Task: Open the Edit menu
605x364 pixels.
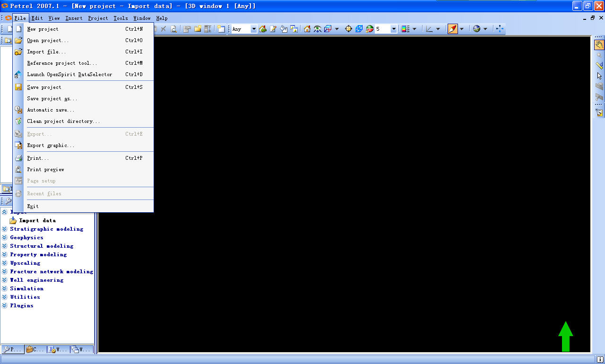Action: coord(37,18)
